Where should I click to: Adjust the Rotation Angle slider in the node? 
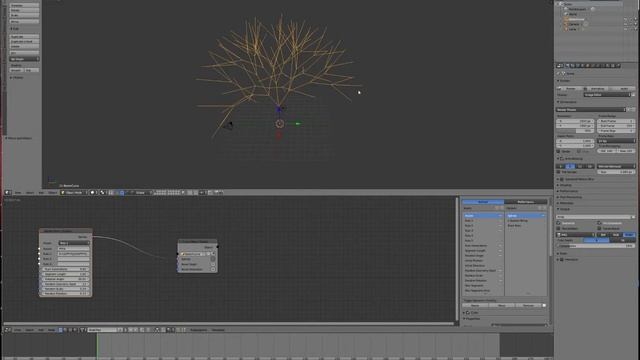pos(65,279)
